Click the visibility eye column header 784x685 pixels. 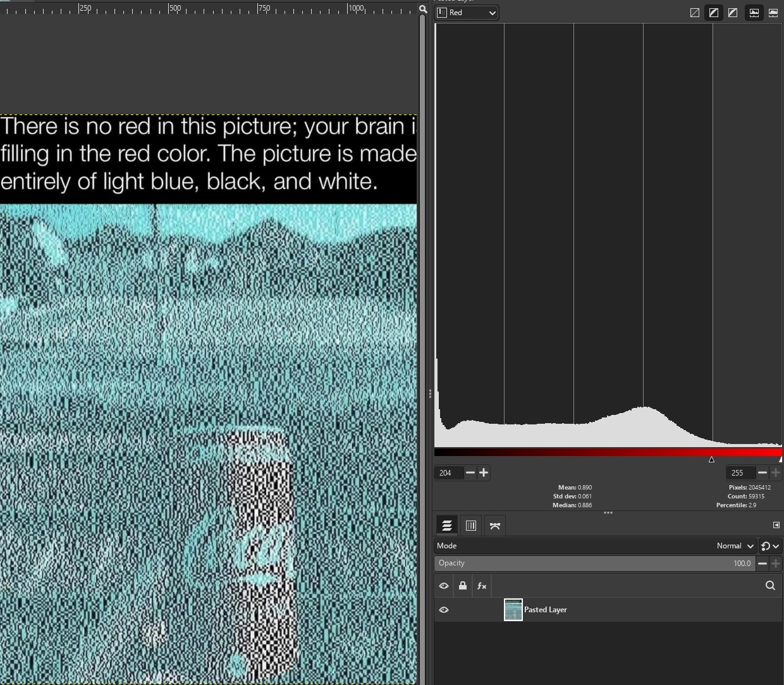pos(444,586)
